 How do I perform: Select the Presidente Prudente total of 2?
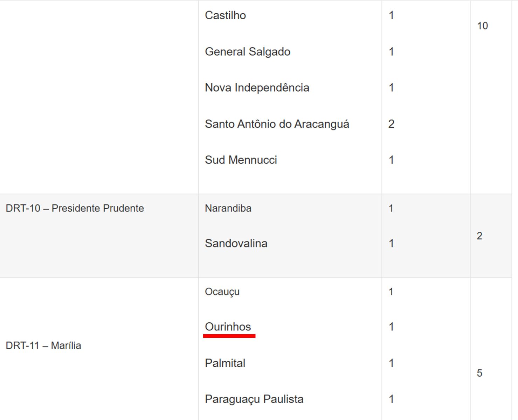pos(479,236)
